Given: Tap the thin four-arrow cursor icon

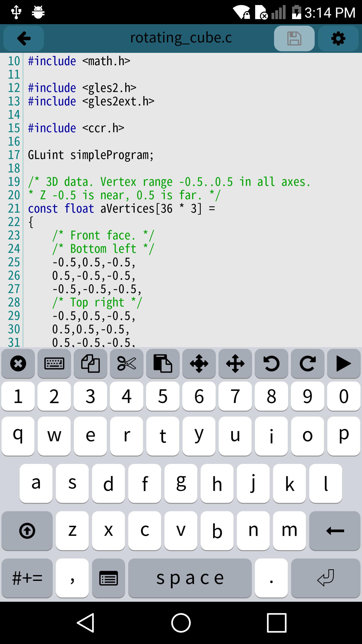Looking at the screenshot, I should (x=235, y=364).
